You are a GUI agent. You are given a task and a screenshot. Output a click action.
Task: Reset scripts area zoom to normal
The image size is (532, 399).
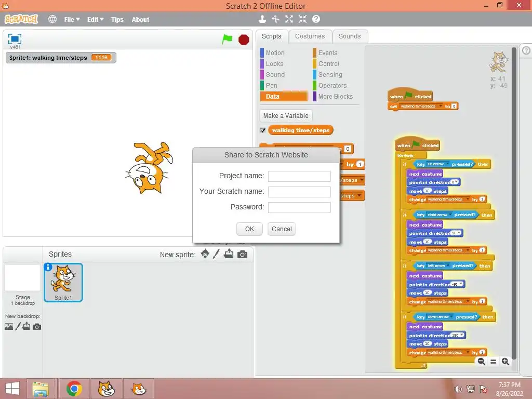pos(494,362)
